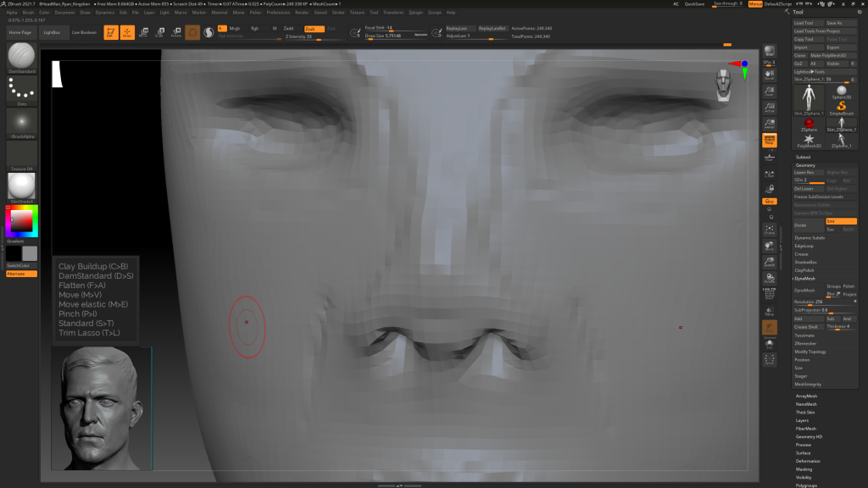Expand the Deformation subpalette

pyautogui.click(x=808, y=461)
